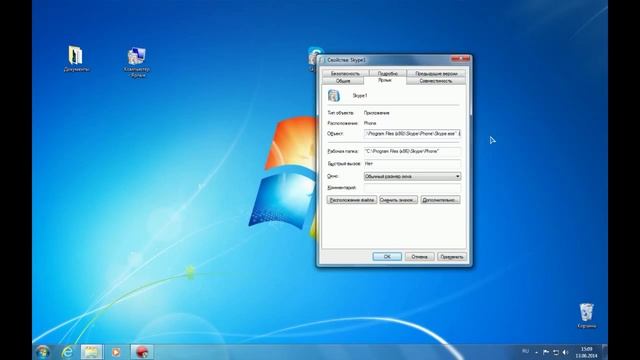640x360 pixels.
Task: Open the Дополнительно advanced button
Action: pyautogui.click(x=440, y=200)
